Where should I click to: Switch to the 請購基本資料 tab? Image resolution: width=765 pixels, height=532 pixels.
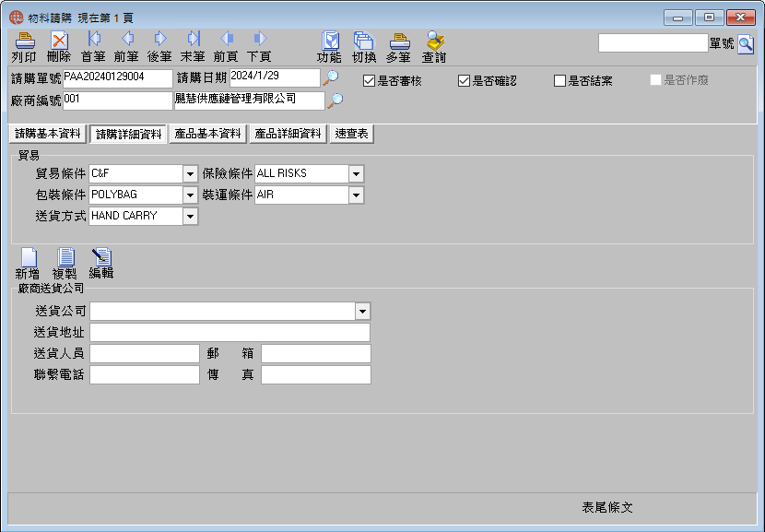tap(48, 134)
